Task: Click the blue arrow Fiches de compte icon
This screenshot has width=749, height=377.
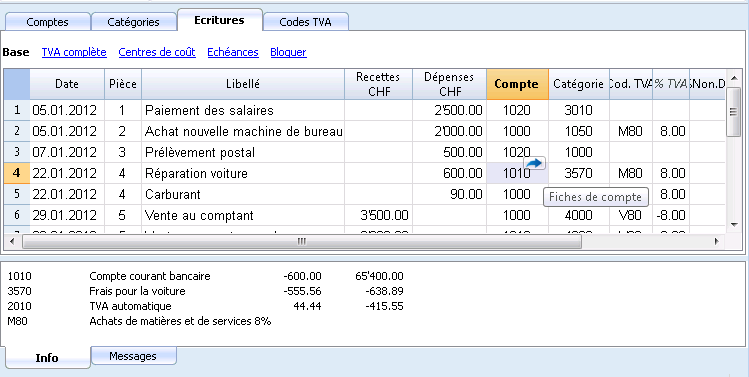Action: [x=535, y=163]
